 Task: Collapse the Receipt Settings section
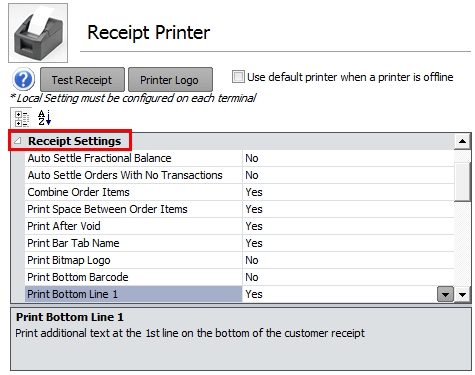17,141
